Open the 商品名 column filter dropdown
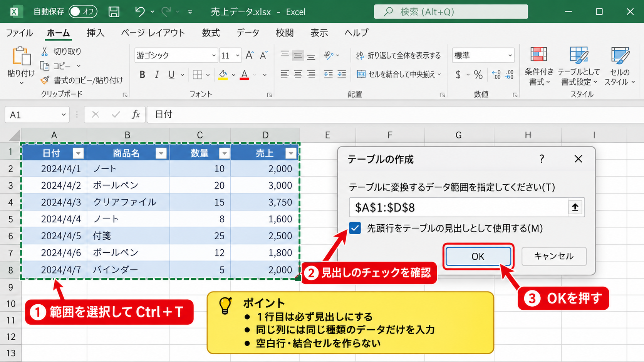The width and height of the screenshot is (644, 362). pos(161,153)
